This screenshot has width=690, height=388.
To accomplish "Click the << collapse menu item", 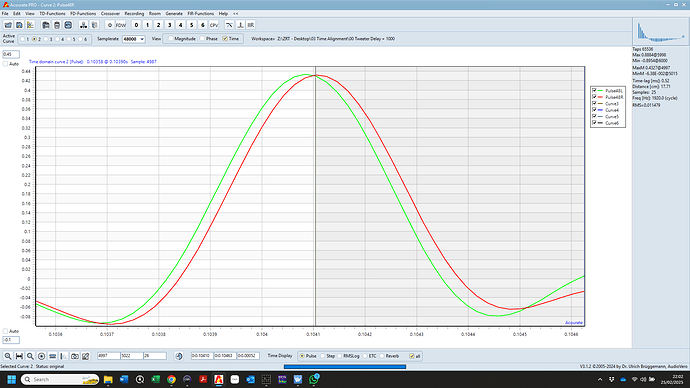I will (x=235, y=14).
